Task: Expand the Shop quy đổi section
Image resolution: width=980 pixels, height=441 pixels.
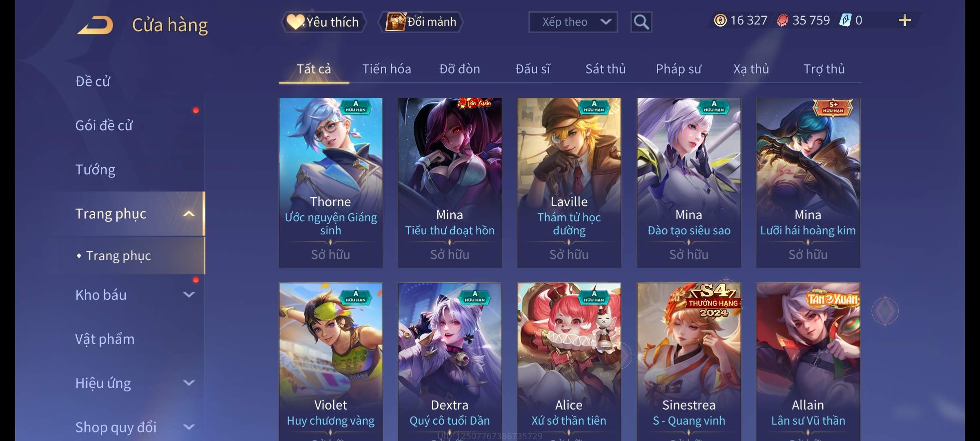Action: point(189,427)
